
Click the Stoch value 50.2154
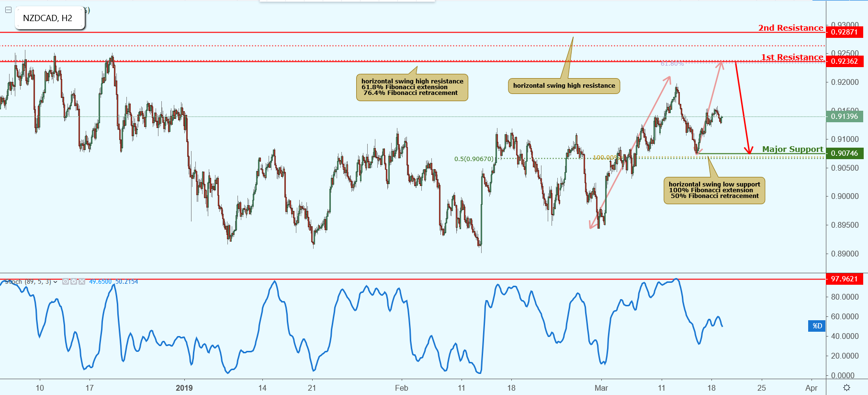[x=126, y=282]
